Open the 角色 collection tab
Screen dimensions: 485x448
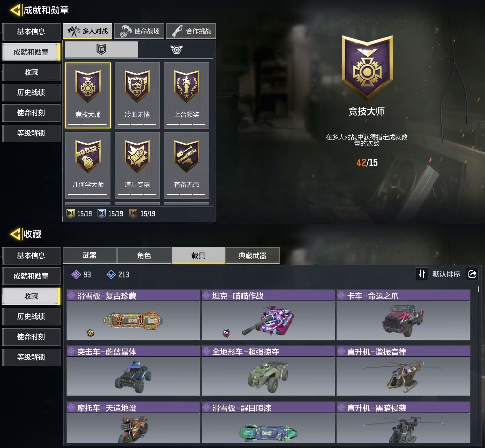click(144, 255)
